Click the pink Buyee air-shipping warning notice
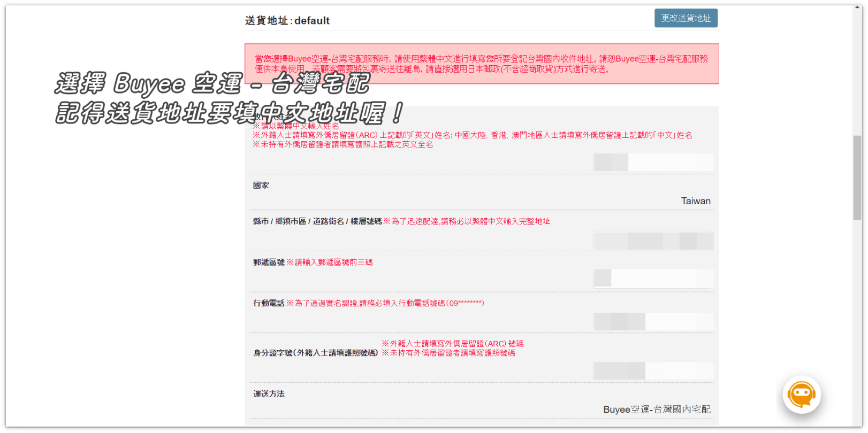 [482, 64]
